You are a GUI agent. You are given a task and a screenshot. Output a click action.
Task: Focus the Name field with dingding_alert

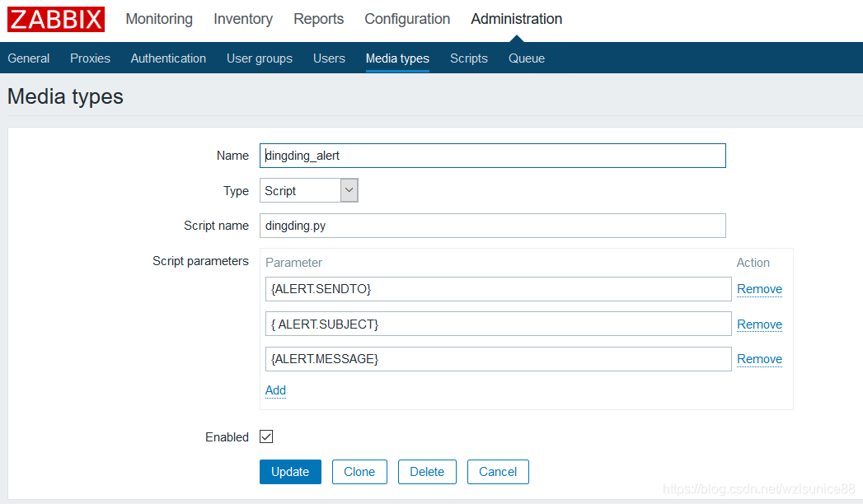493,156
